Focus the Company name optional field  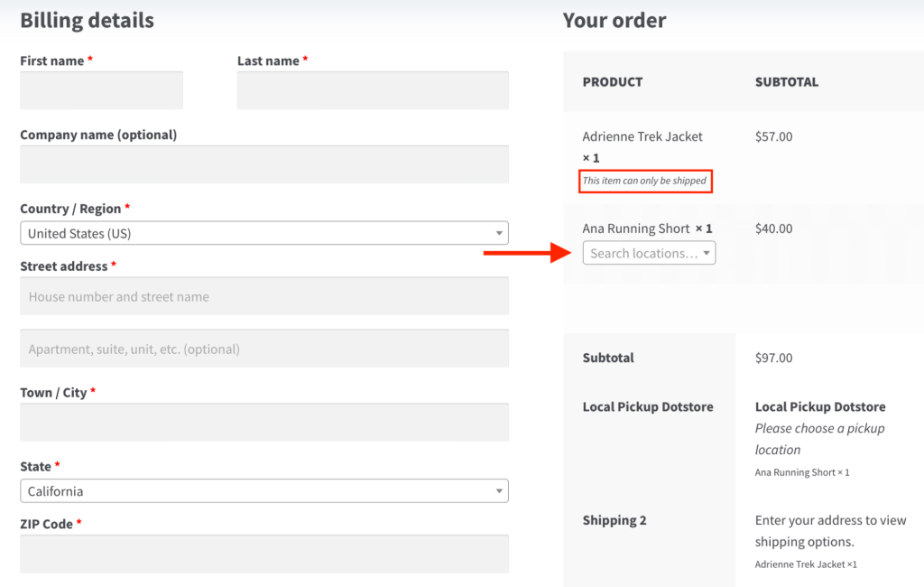(264, 164)
